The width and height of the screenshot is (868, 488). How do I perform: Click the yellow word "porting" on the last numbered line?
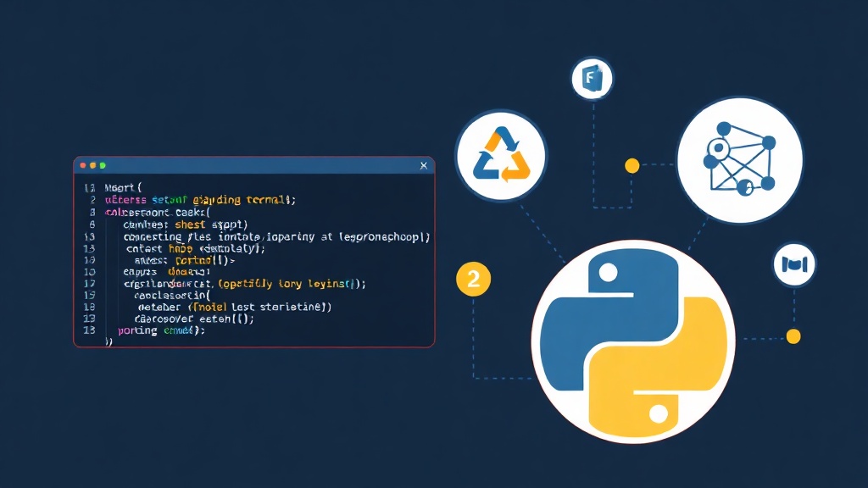coord(137,330)
